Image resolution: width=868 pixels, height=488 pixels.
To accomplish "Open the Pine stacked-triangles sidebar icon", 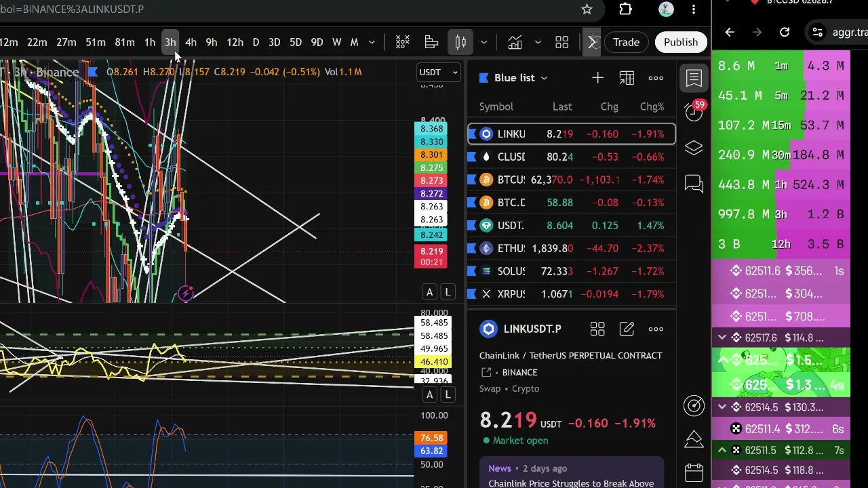I will pos(694,439).
